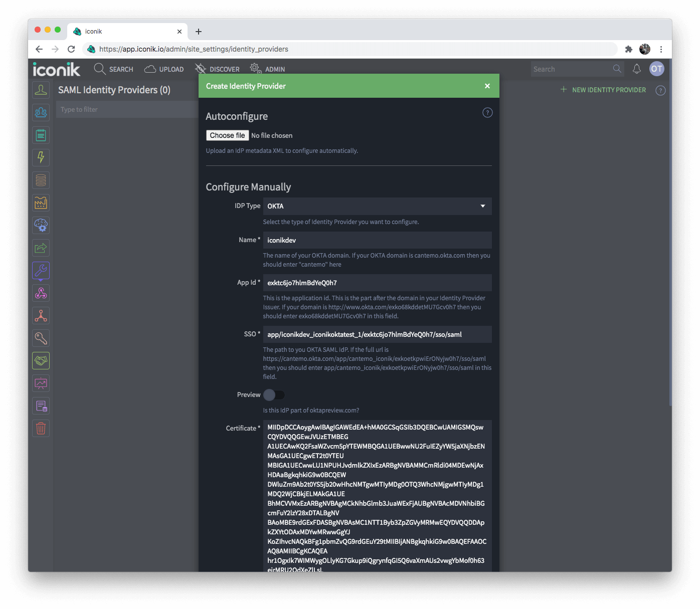Close the Create Identity Provider dialog
The width and height of the screenshot is (700, 609).
point(487,86)
